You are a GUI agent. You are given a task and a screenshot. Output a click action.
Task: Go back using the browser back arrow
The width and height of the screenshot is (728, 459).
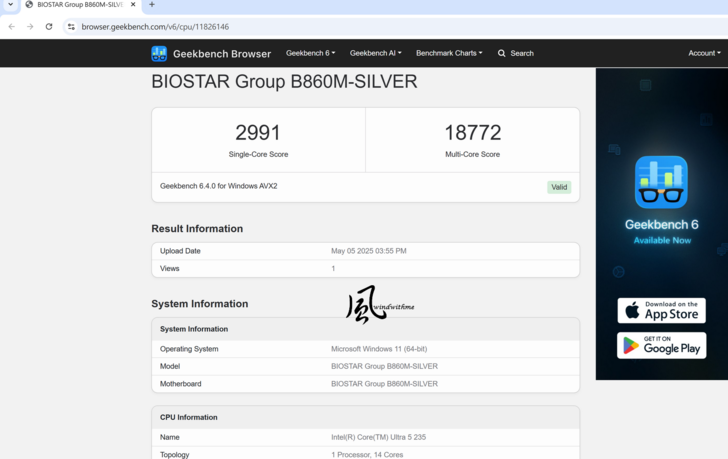coord(12,27)
